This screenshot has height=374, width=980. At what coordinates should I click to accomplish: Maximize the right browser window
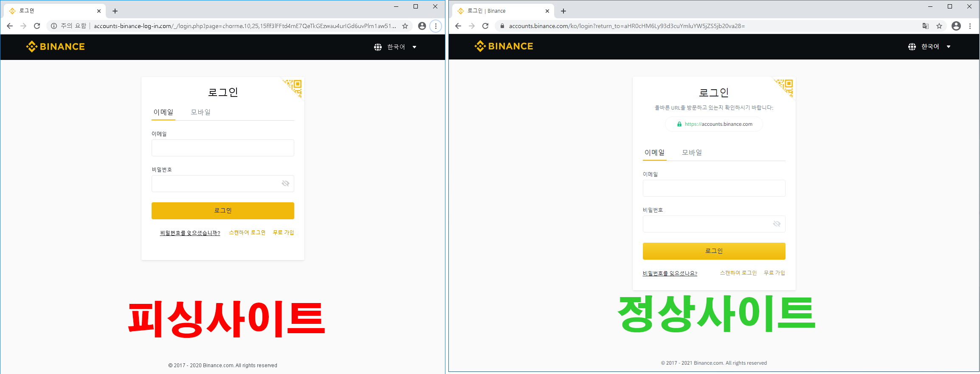pyautogui.click(x=950, y=6)
